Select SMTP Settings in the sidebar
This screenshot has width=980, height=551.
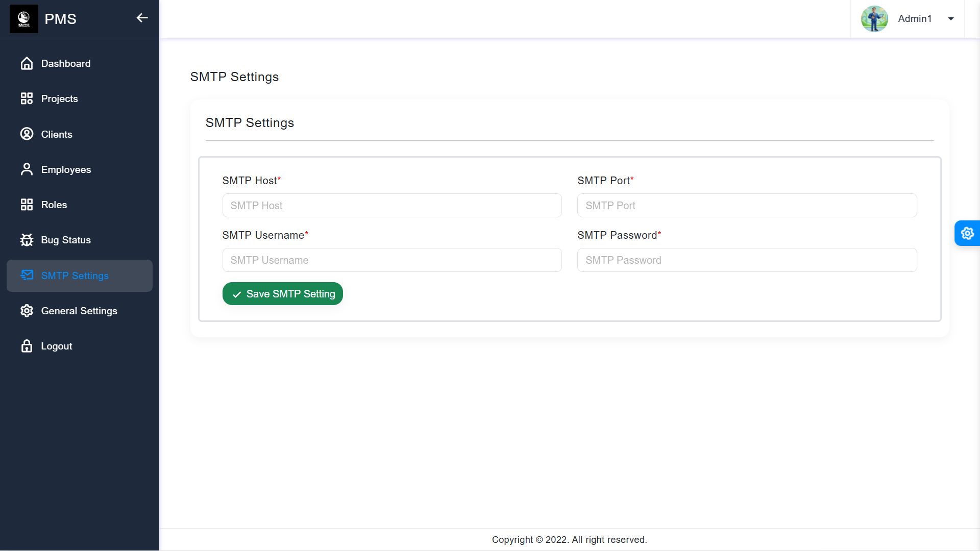pos(75,275)
